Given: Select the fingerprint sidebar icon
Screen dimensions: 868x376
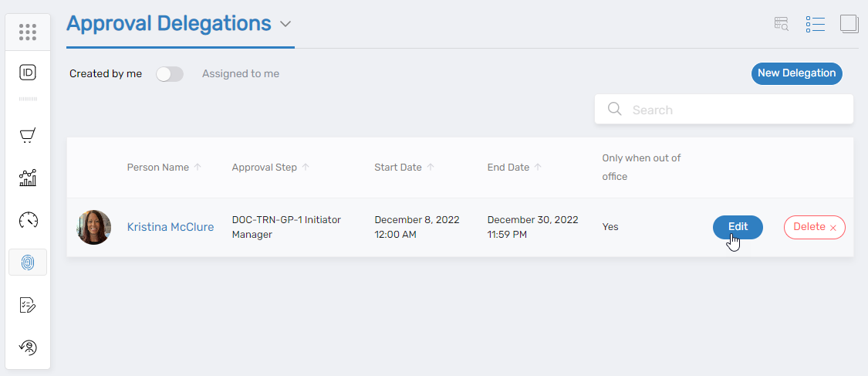Looking at the screenshot, I should click(x=28, y=263).
